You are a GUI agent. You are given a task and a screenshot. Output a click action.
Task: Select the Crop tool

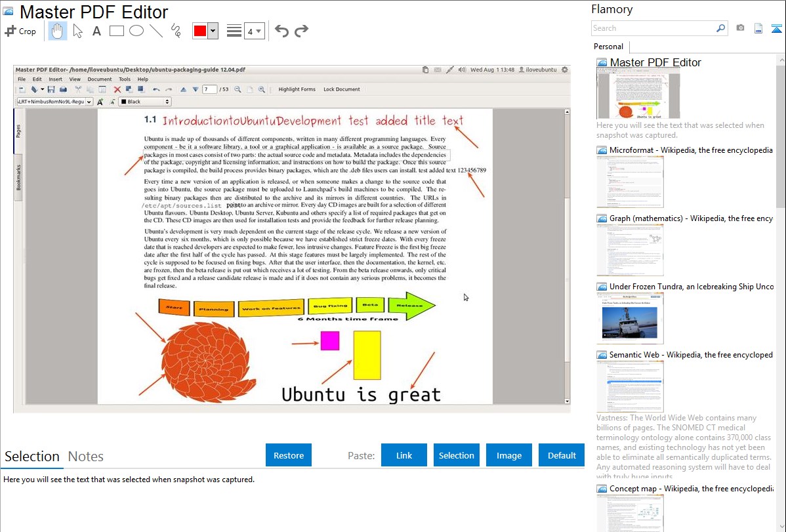pyautogui.click(x=20, y=31)
